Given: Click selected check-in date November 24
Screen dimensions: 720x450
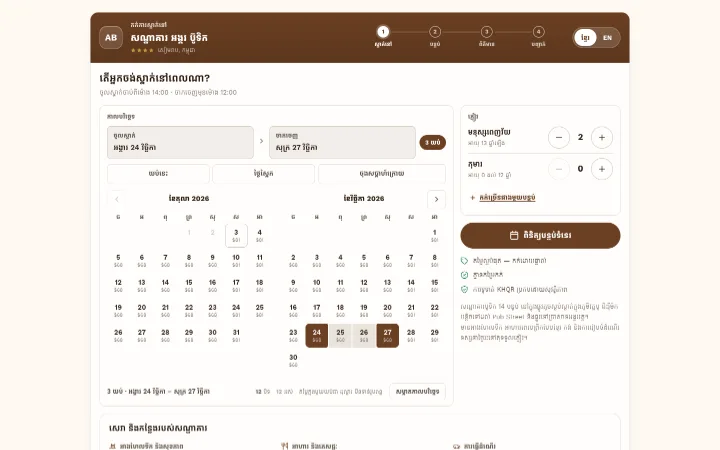Looking at the screenshot, I should (x=317, y=335).
